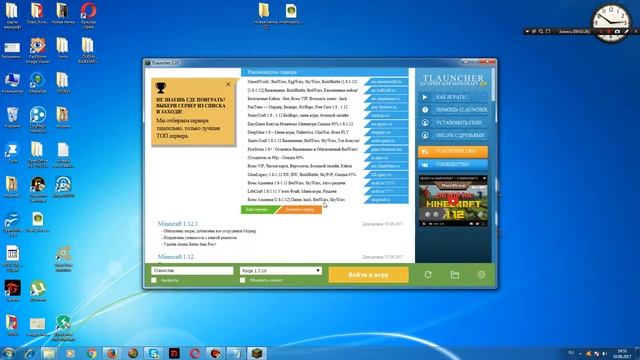Open the game folder icon in TLauncher

(455, 275)
